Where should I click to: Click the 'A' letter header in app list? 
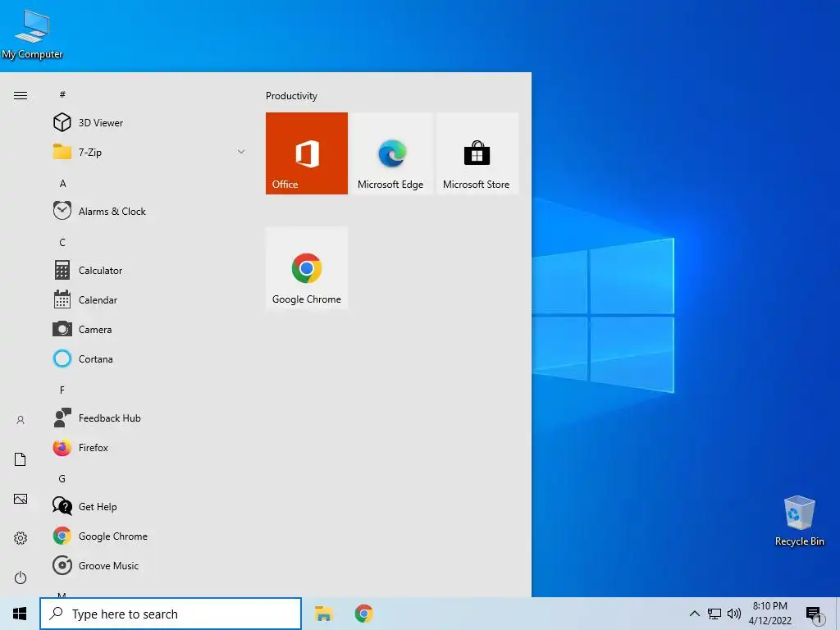tap(62, 183)
